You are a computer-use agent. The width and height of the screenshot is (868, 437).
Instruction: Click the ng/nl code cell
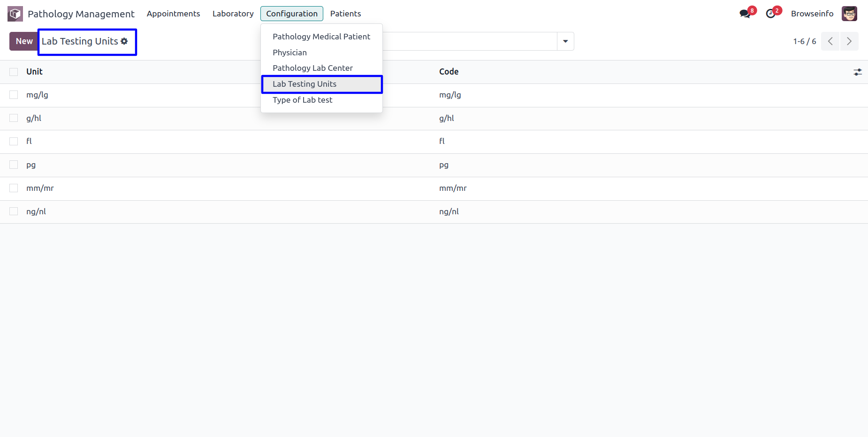click(449, 211)
